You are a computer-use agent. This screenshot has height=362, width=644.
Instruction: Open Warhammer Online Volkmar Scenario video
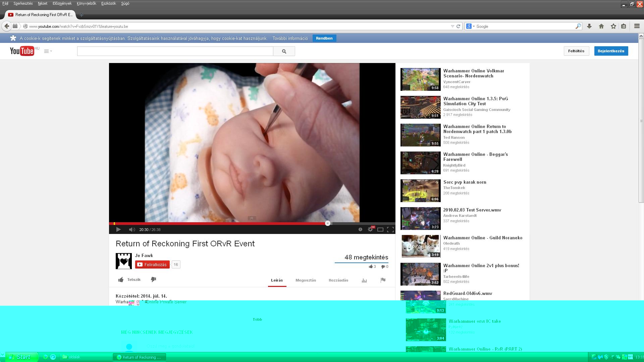[x=474, y=73]
